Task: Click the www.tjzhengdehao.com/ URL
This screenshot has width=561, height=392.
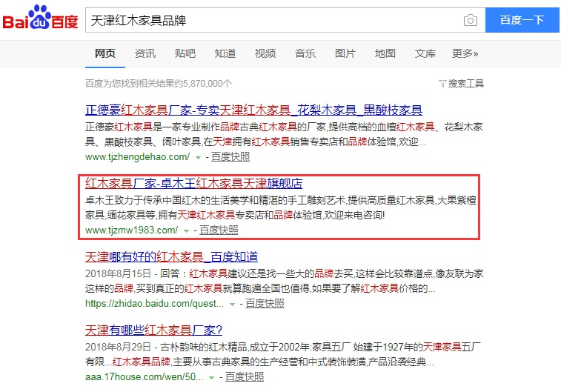Action: click(x=137, y=156)
